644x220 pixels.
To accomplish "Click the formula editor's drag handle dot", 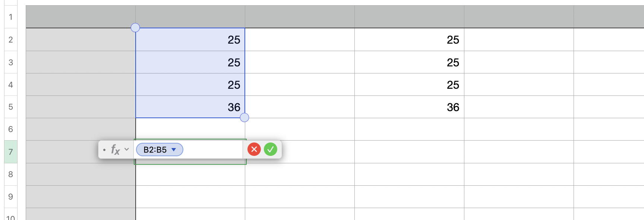I will [104, 150].
